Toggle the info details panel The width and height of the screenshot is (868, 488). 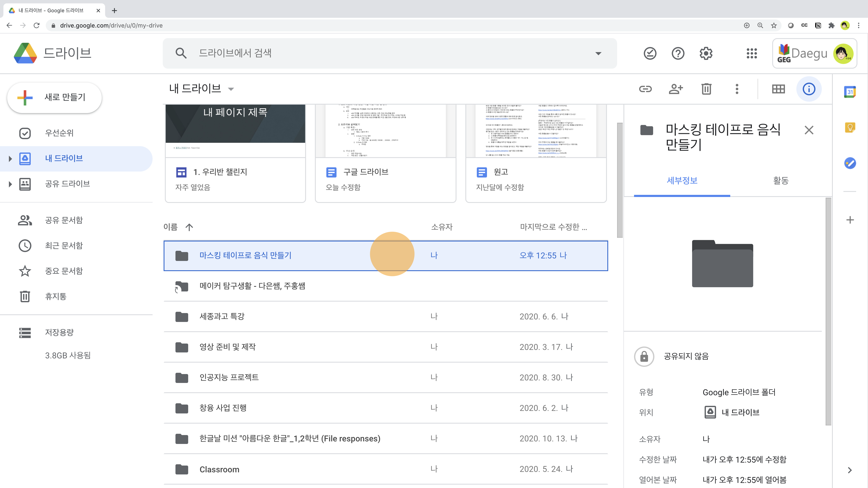point(809,89)
